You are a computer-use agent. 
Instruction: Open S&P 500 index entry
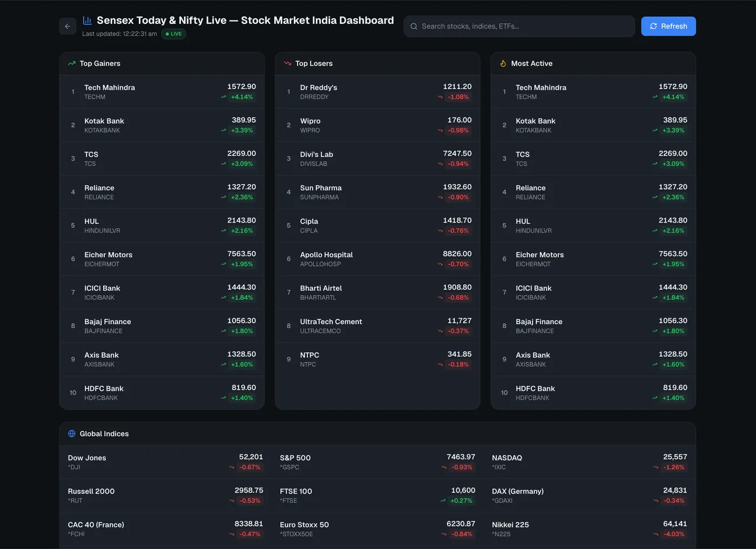377,462
